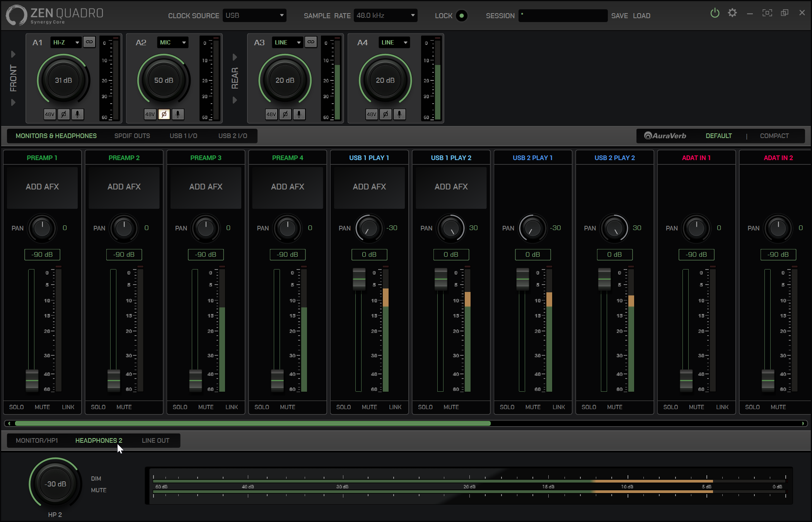Invert phase on preamp A4

(x=386, y=114)
